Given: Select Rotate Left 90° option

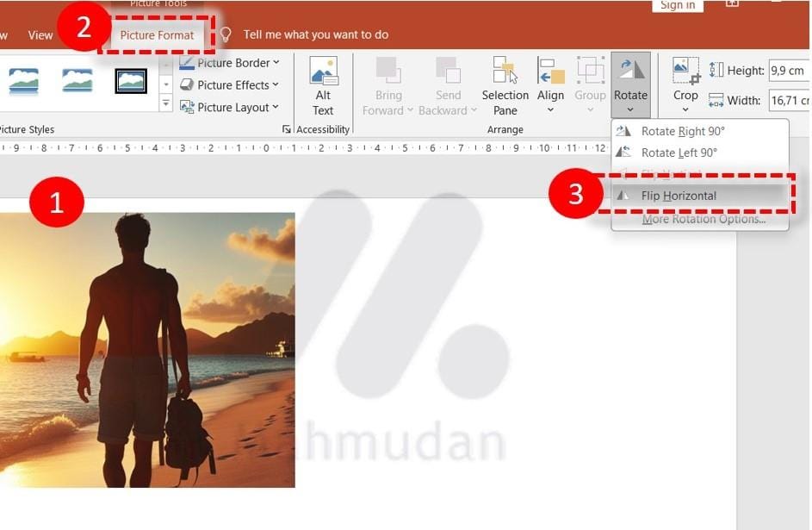Looking at the screenshot, I should pos(679,153).
